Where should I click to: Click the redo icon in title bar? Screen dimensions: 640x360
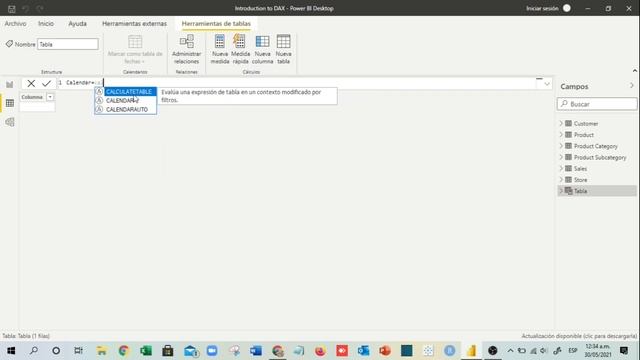[x=40, y=9]
